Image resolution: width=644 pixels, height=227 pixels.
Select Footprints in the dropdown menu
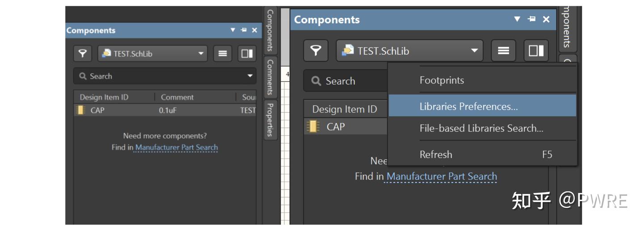(x=442, y=80)
